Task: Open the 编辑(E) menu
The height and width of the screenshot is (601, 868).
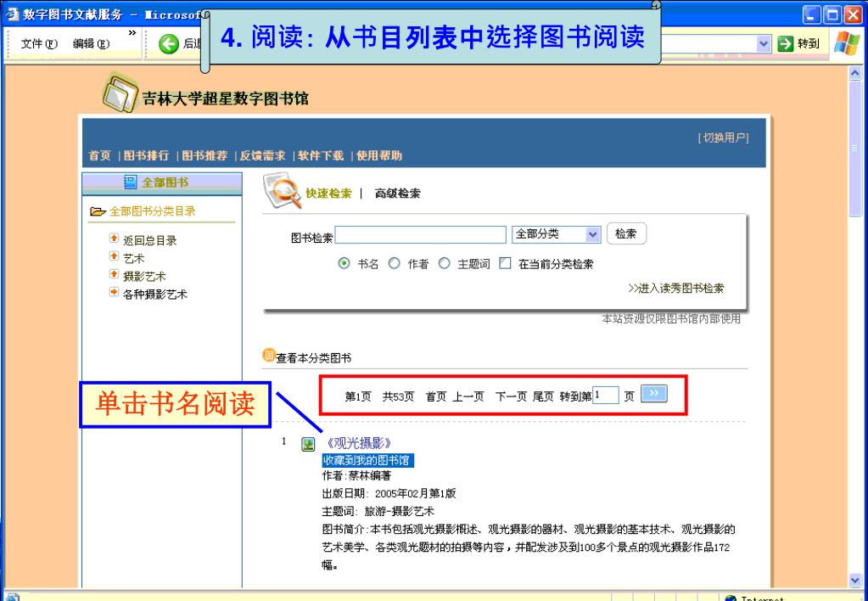Action: (x=91, y=44)
